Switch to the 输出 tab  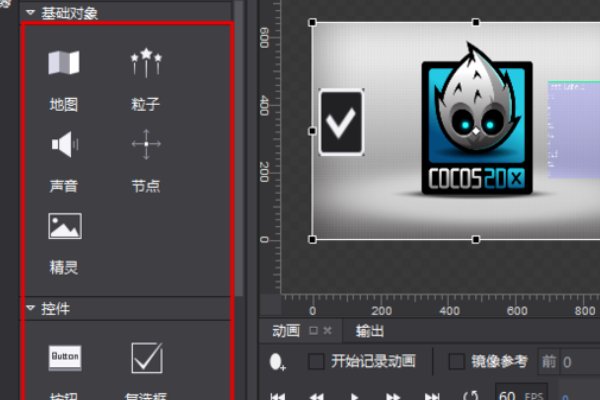[x=370, y=331]
